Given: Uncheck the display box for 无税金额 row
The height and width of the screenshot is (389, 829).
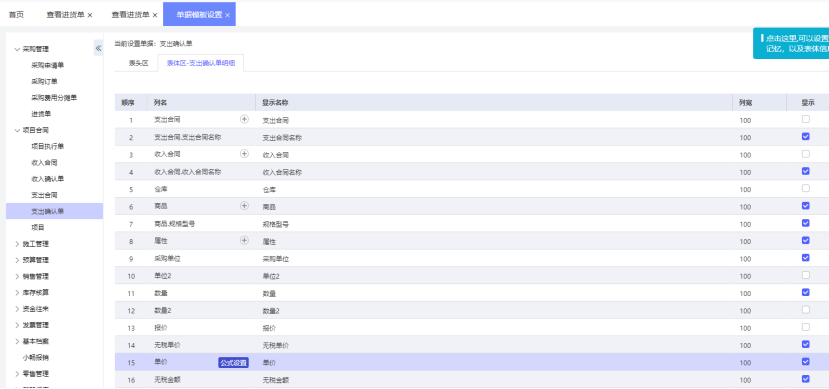Looking at the screenshot, I should click(805, 378).
